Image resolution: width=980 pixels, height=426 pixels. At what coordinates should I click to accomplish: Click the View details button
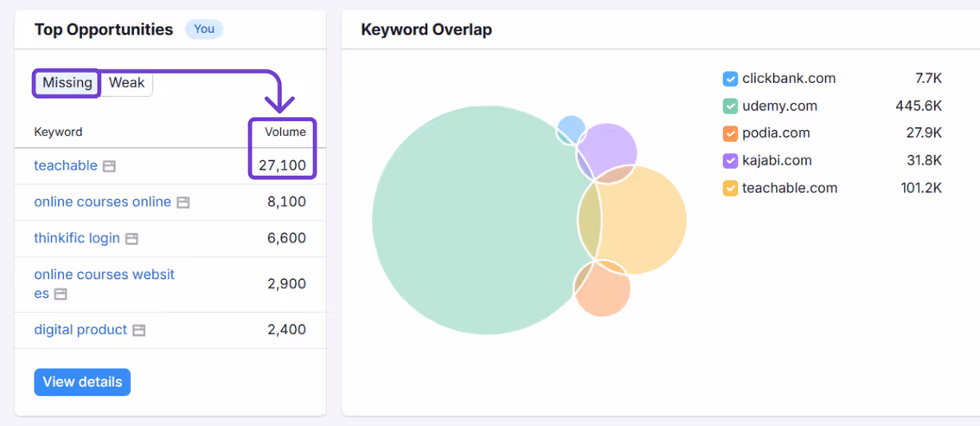[82, 382]
